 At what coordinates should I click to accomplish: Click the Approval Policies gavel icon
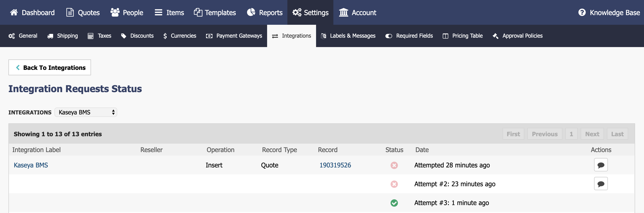[496, 36]
